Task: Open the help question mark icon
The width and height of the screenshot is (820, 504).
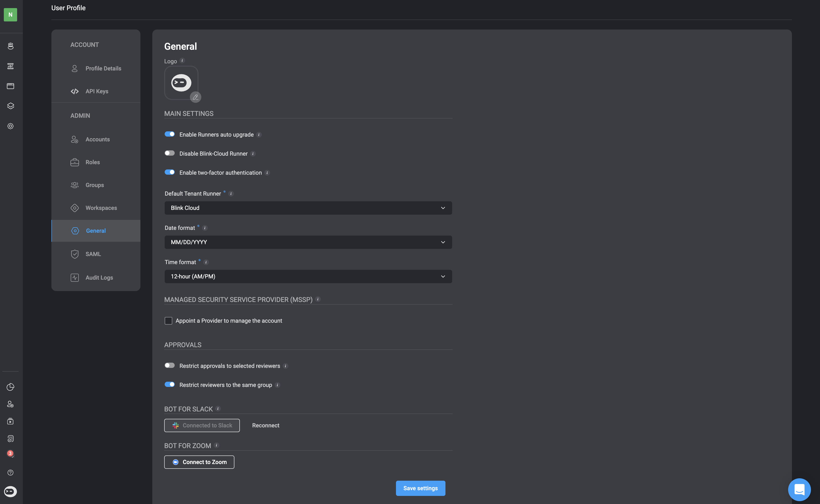Action: coord(10,473)
